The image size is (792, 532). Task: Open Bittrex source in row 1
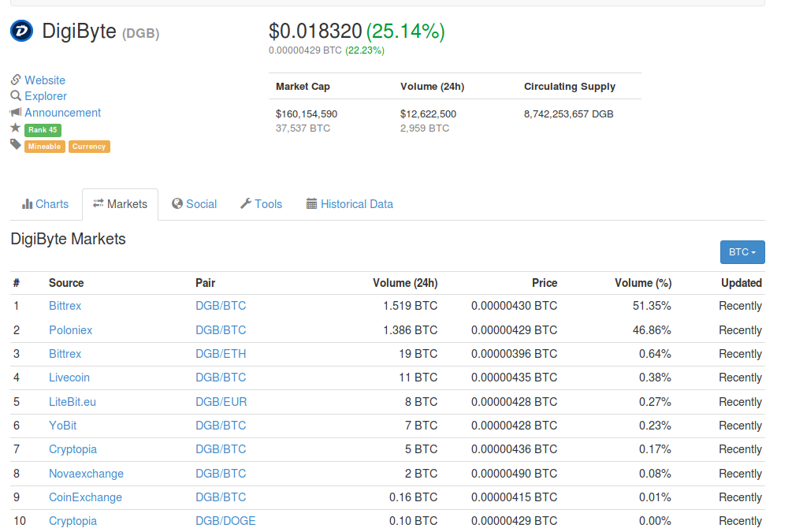click(x=65, y=306)
